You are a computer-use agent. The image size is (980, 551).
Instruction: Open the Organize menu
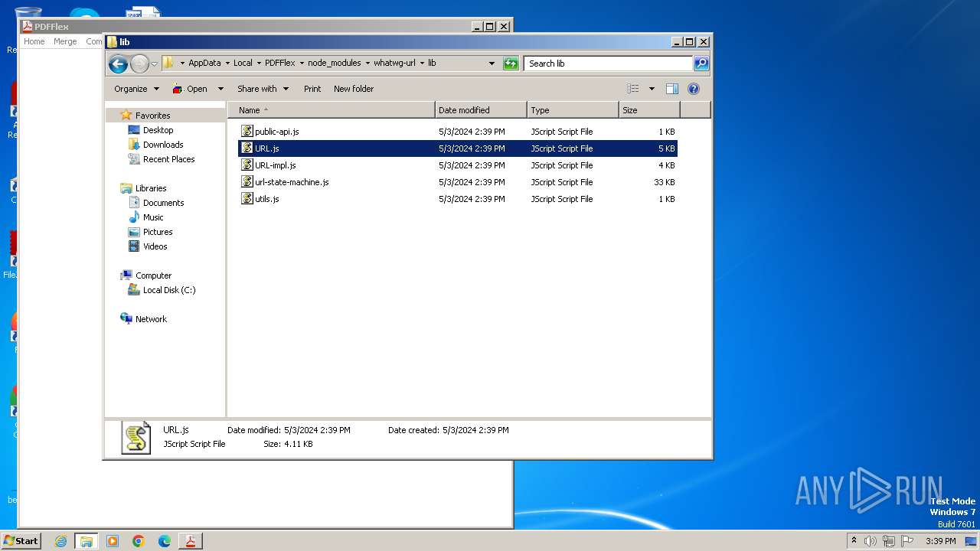point(136,89)
